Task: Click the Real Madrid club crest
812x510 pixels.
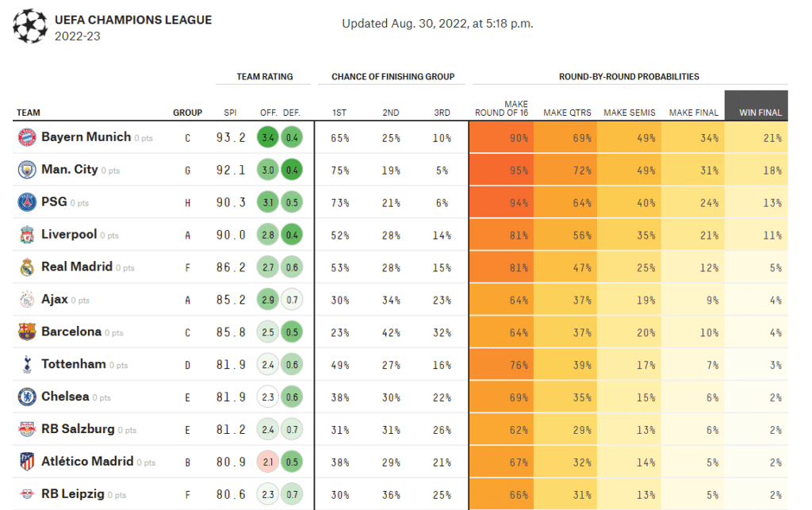Action: point(27,267)
